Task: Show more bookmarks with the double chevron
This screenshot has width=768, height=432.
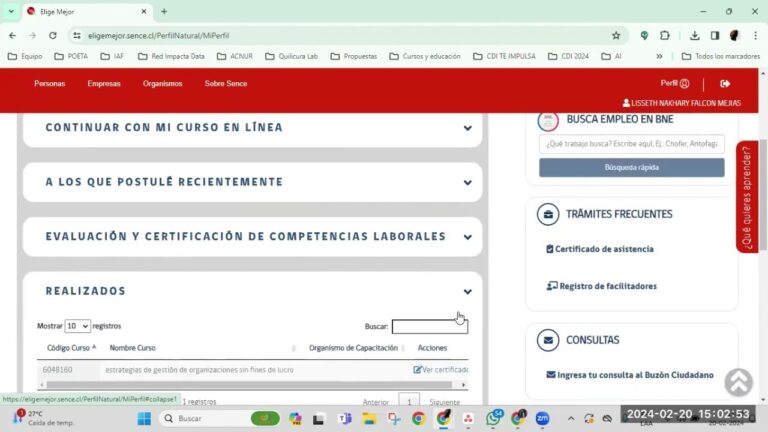Action: pyautogui.click(x=659, y=56)
